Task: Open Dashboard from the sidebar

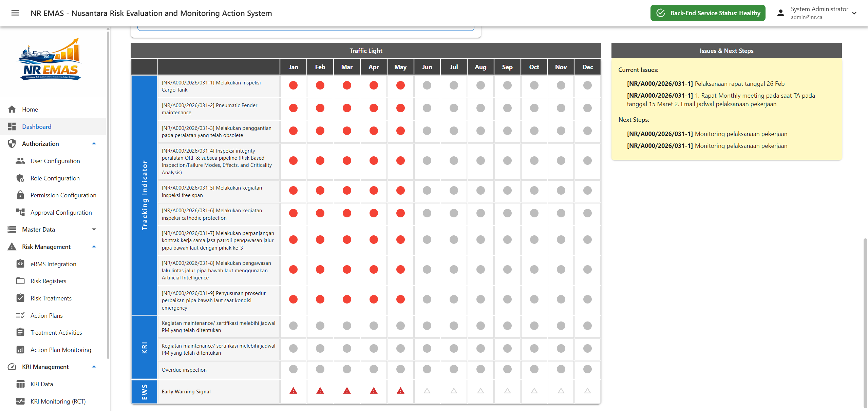Action: [53, 126]
